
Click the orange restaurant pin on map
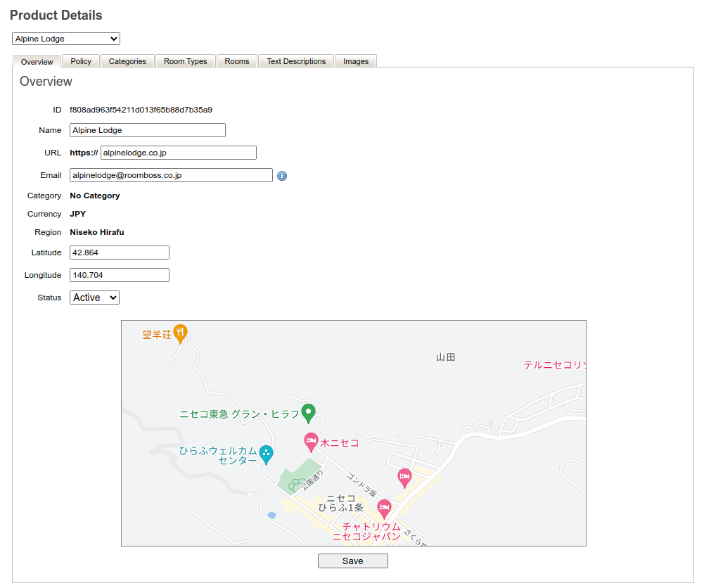coord(181,333)
